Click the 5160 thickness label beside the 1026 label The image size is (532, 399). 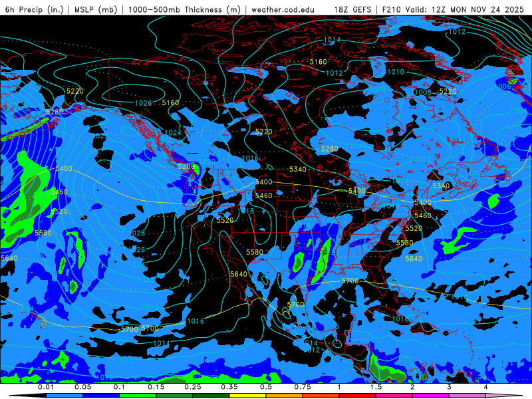tap(170, 102)
